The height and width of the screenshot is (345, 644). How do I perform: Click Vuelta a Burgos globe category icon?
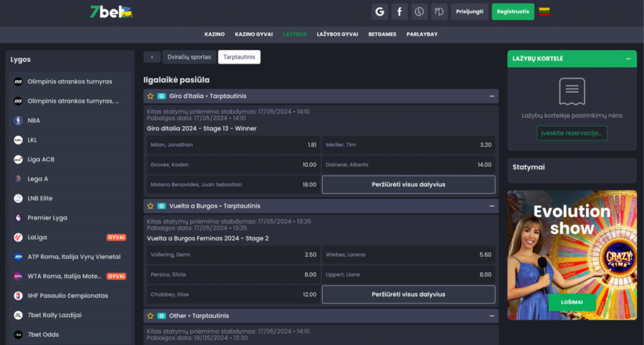[x=162, y=206]
